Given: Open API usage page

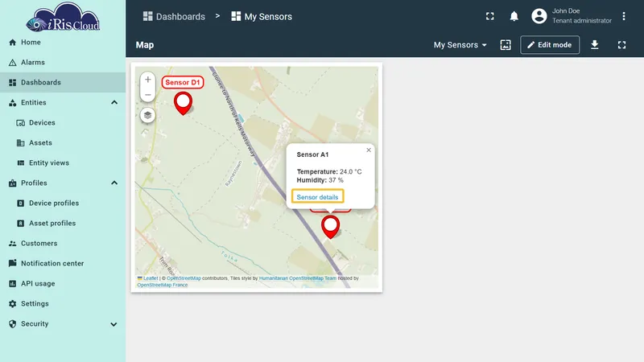Looking at the screenshot, I should 63,284.
